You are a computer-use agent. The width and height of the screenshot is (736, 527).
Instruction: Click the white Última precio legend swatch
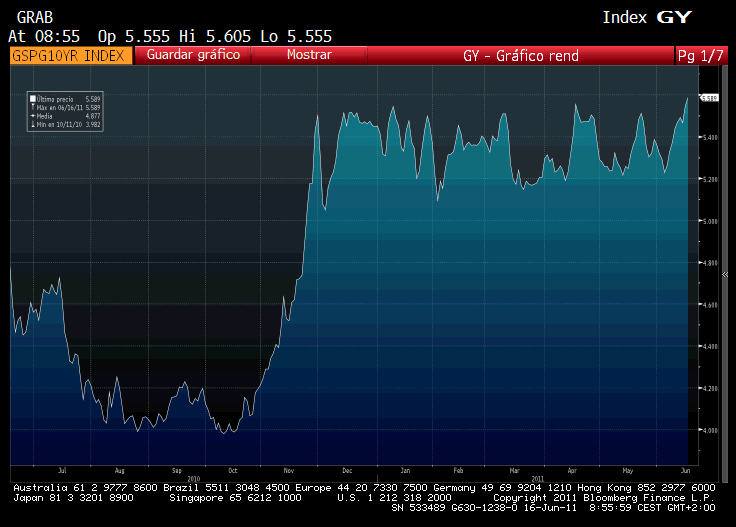pyautogui.click(x=33, y=99)
